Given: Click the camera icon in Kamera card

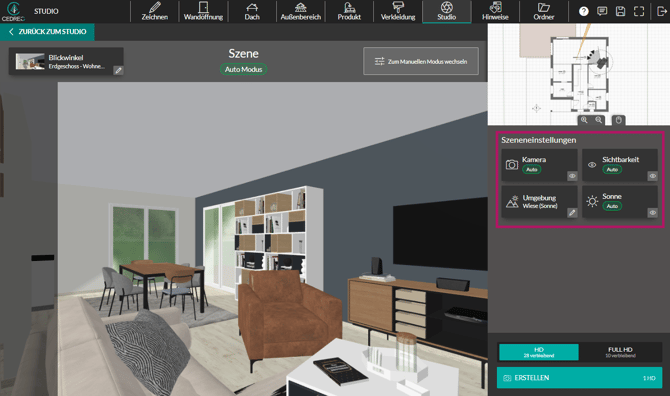Looking at the screenshot, I should point(512,165).
